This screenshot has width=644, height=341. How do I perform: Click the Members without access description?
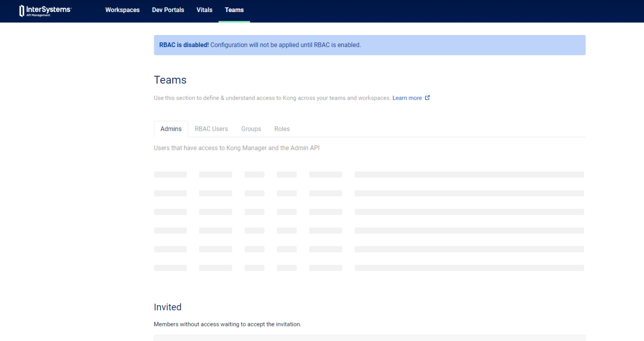227,324
